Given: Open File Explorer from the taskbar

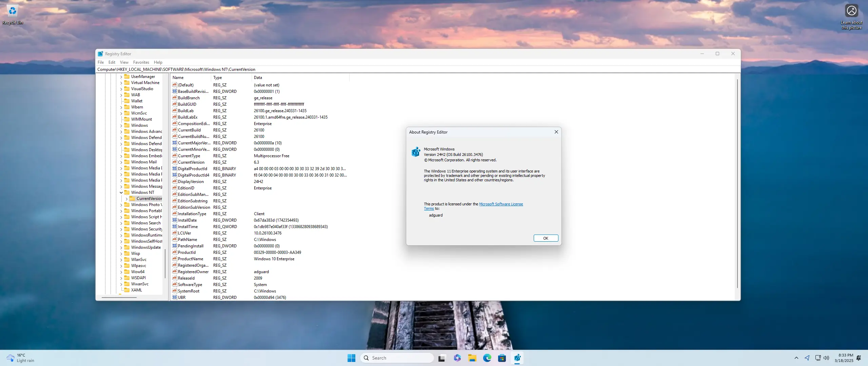Looking at the screenshot, I should (x=472, y=358).
